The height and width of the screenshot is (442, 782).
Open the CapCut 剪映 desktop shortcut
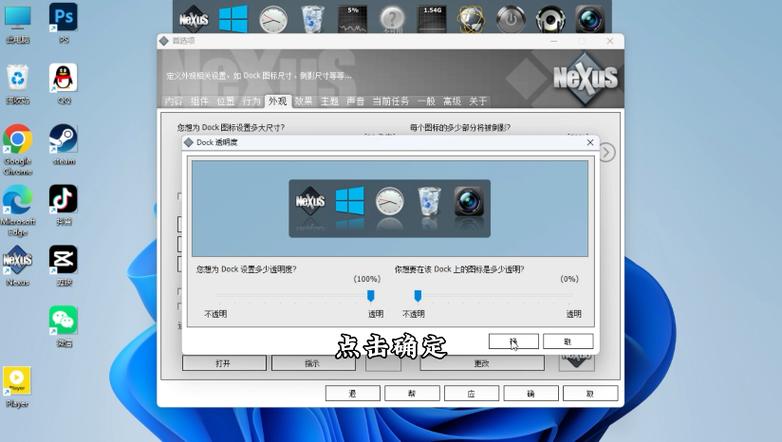point(63,265)
